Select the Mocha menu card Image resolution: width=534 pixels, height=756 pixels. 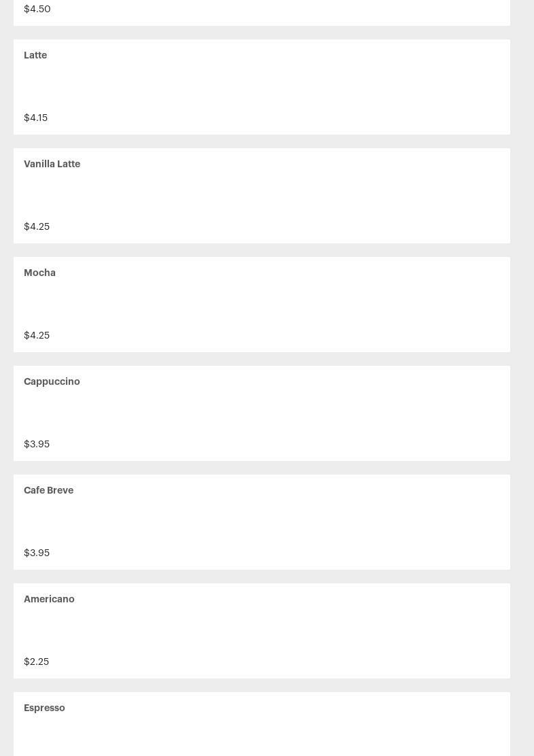point(262,304)
